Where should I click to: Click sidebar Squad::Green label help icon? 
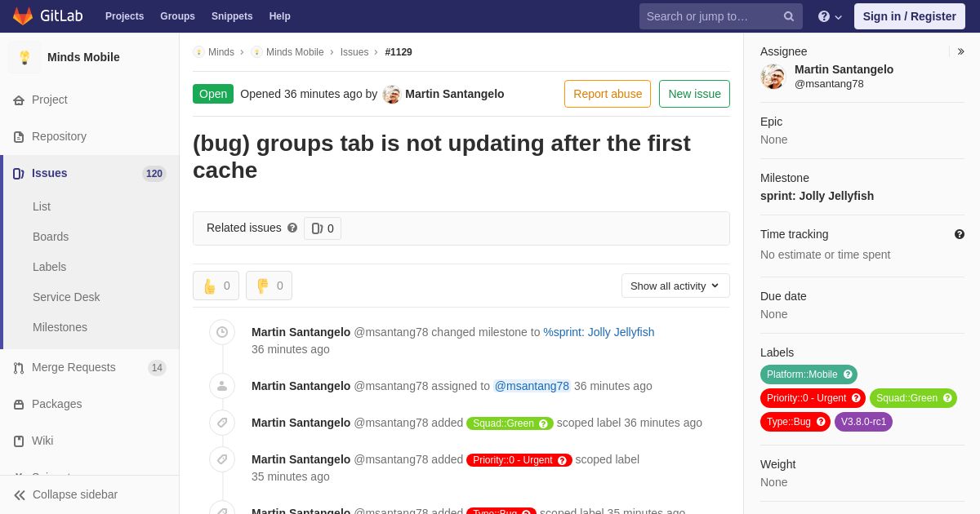[947, 398]
